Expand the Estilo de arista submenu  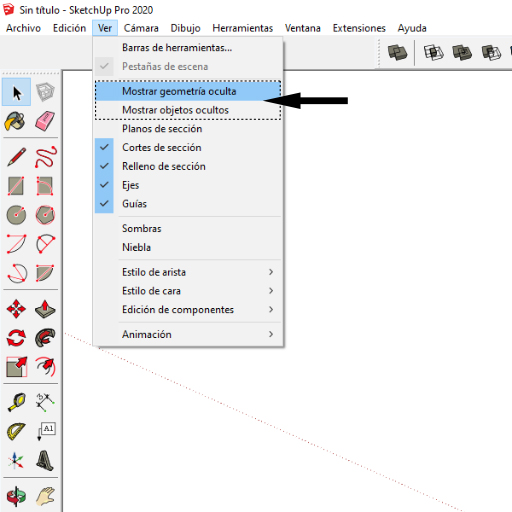(188, 272)
